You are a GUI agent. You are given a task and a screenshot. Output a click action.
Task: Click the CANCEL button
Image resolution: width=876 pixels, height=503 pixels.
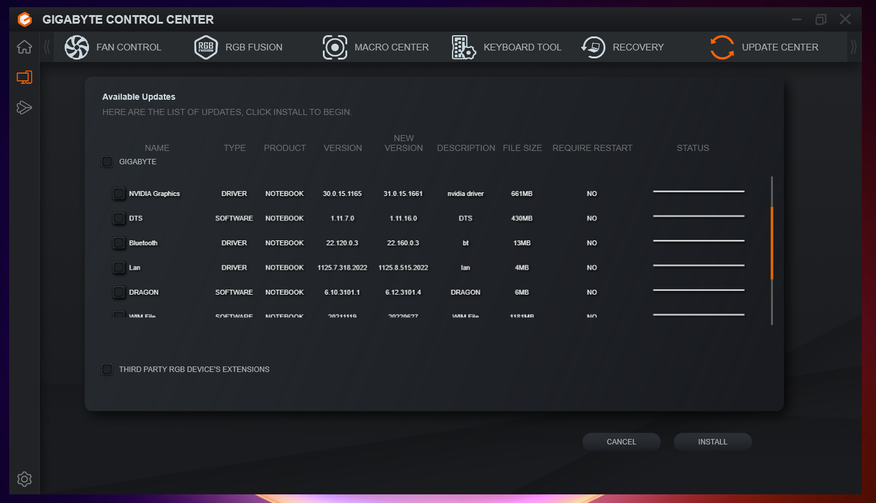point(621,442)
